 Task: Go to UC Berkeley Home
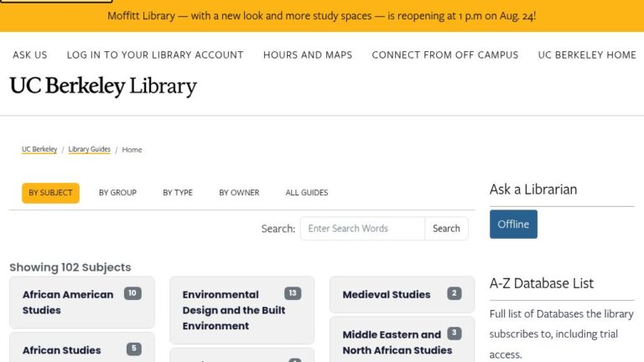point(587,55)
